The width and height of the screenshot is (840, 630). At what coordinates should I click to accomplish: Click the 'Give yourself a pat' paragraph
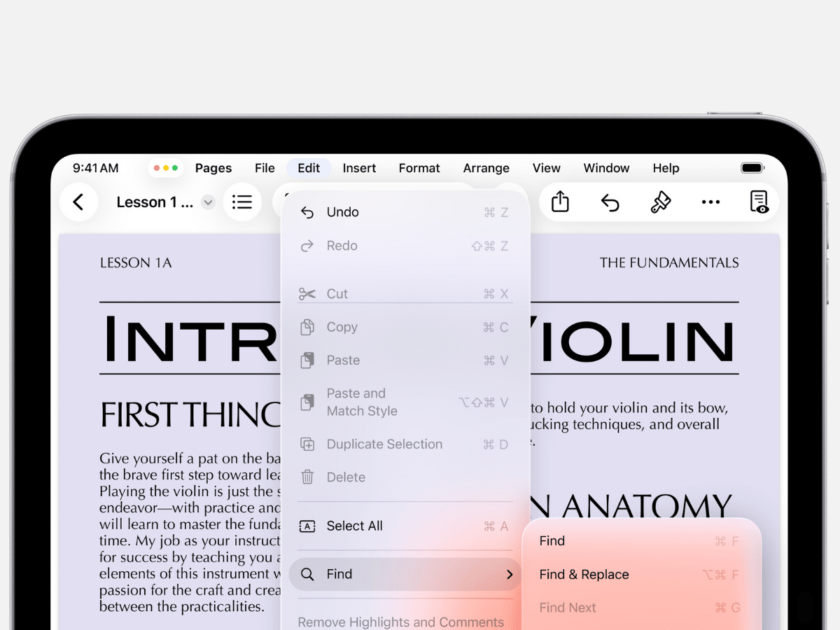190,533
